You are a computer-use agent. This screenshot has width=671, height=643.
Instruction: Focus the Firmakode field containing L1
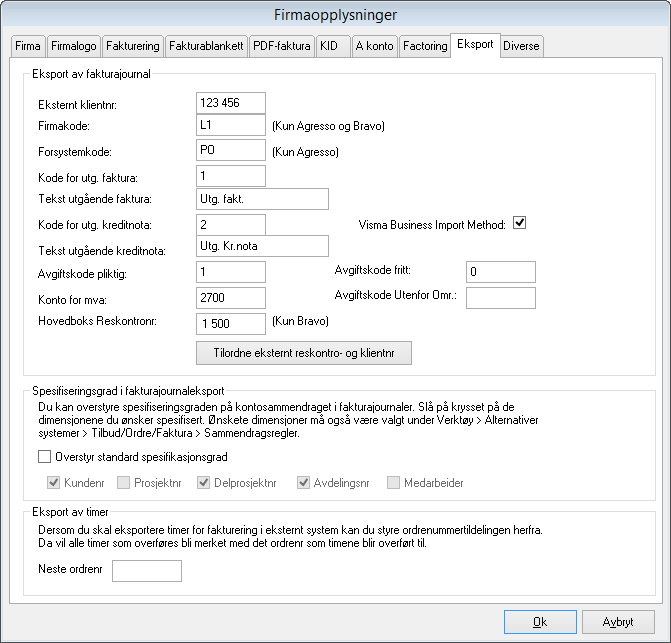tap(231, 125)
